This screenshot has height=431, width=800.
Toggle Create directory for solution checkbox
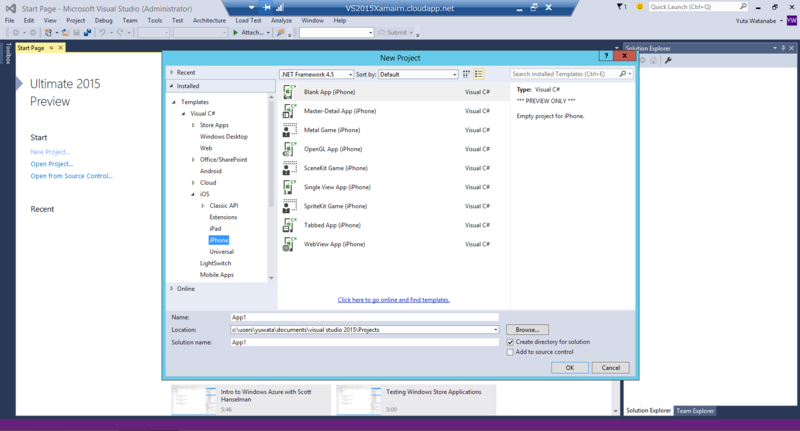(510, 342)
